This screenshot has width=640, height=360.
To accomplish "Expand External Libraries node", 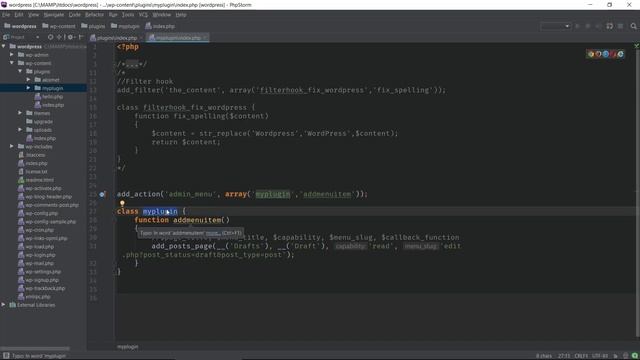I will click(4, 304).
